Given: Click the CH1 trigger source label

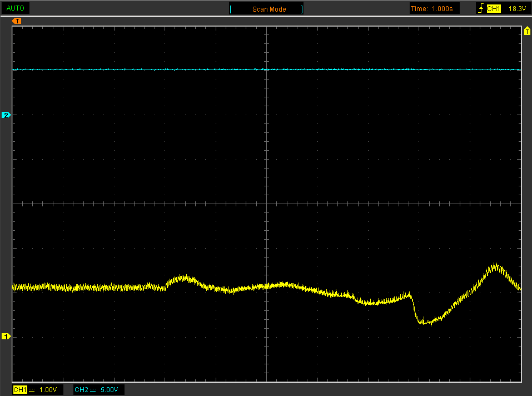Looking at the screenshot, I should [494, 9].
